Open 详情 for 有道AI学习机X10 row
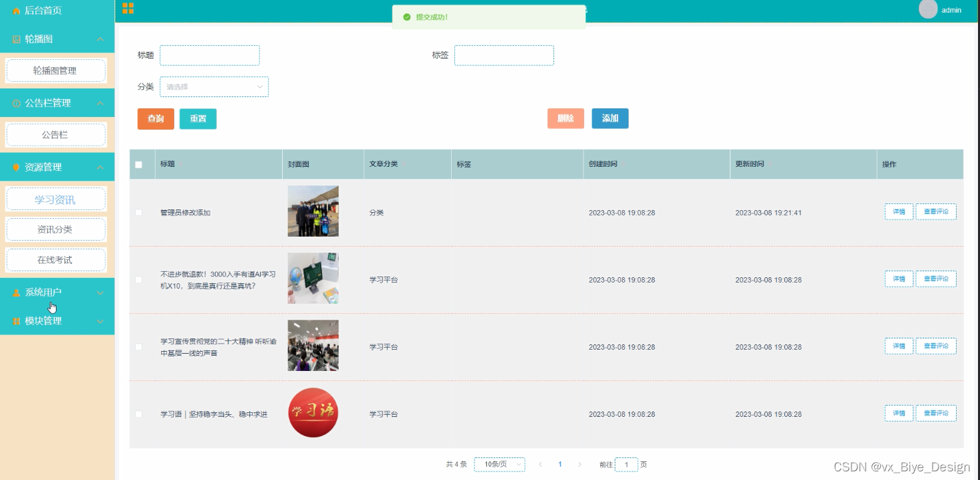The width and height of the screenshot is (980, 480). click(899, 279)
